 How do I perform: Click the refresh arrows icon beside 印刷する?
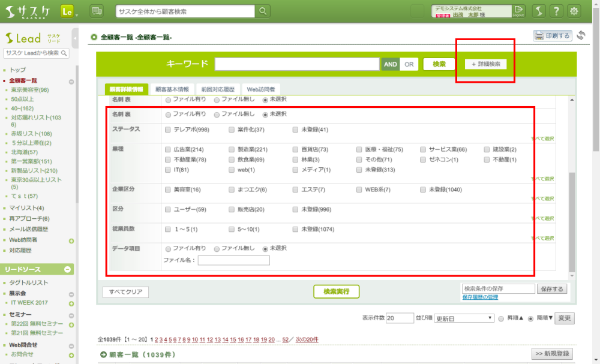tap(581, 36)
